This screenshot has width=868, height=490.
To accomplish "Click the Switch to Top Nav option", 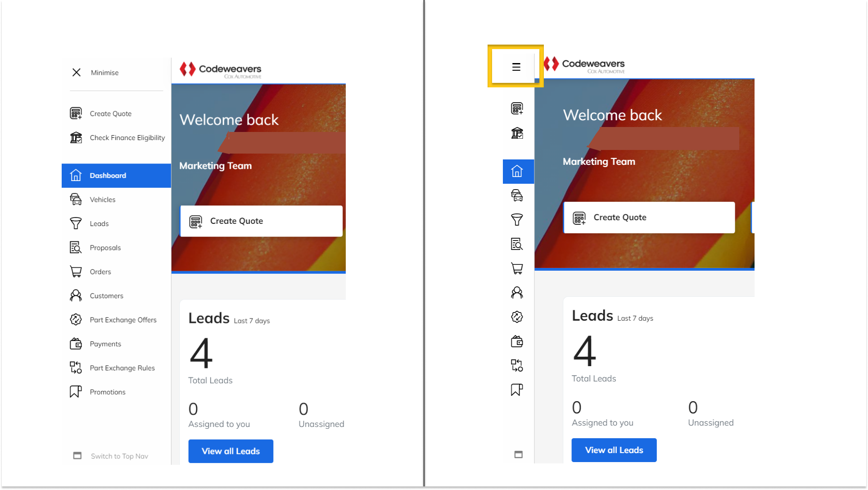I will tap(110, 456).
